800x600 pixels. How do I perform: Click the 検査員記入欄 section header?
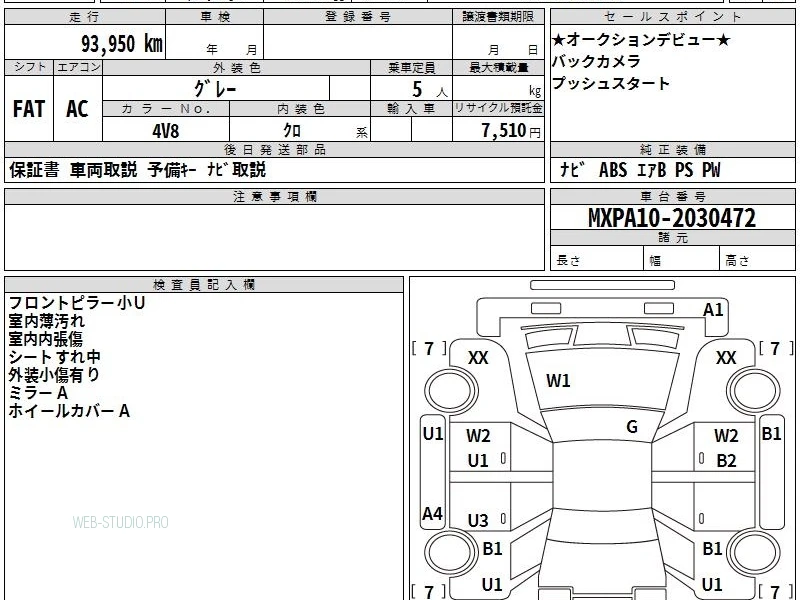pos(204,285)
